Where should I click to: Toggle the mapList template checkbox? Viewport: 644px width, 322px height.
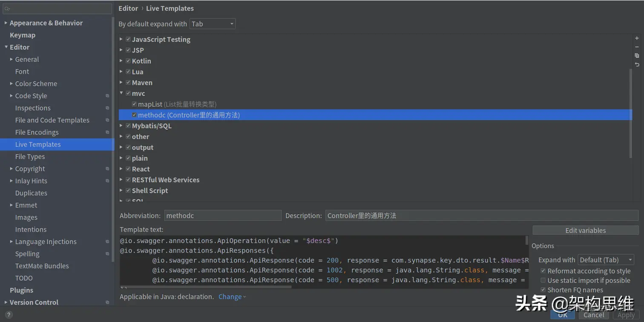134,104
